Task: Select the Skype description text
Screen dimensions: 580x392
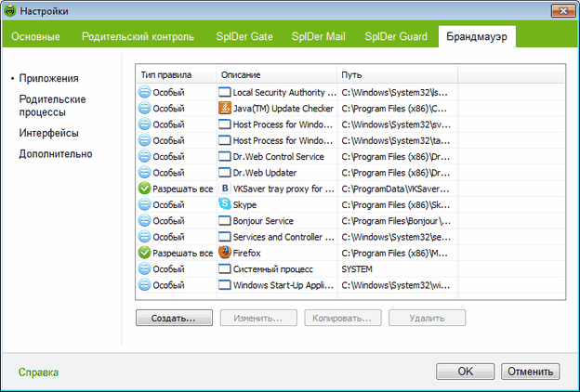Action: click(x=244, y=204)
